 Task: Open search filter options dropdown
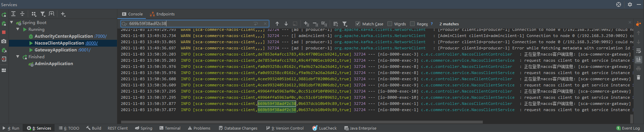point(345,24)
